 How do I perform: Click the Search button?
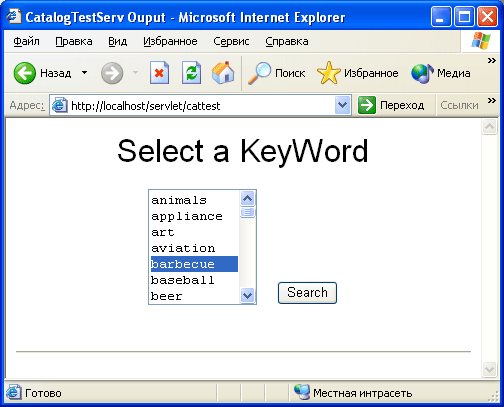tap(307, 293)
